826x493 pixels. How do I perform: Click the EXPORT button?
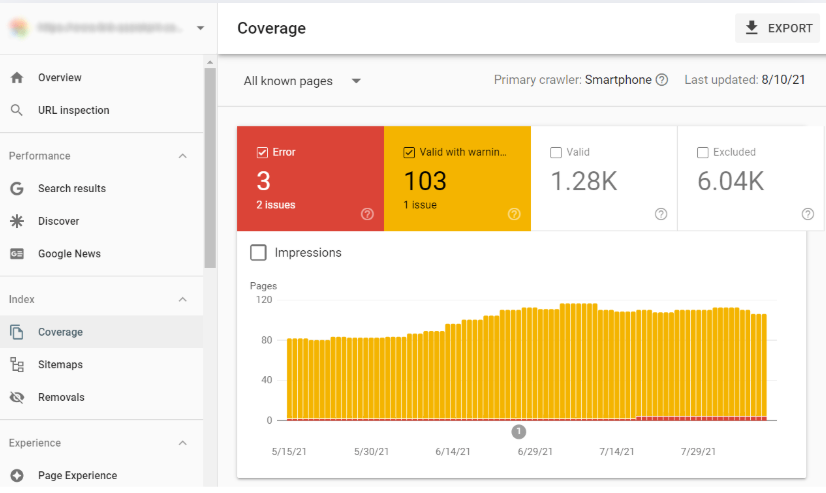[778, 28]
